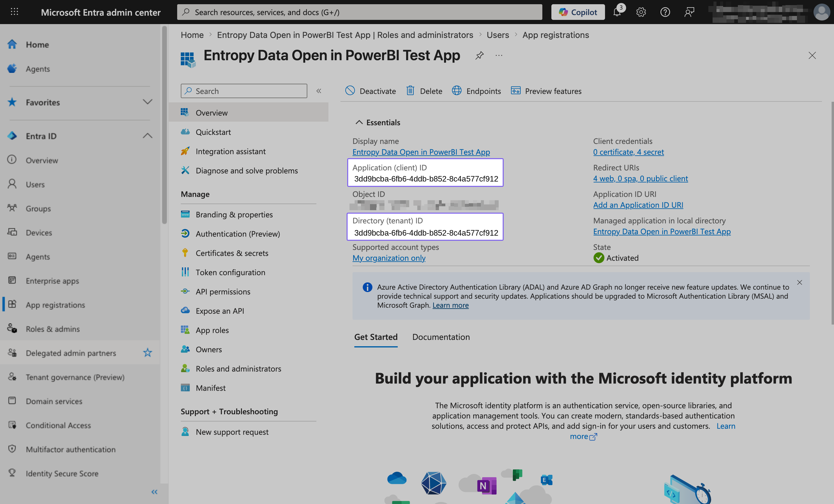Screen dimensions: 834x504
Task: Open Multifactor authentication
Action: (71, 449)
